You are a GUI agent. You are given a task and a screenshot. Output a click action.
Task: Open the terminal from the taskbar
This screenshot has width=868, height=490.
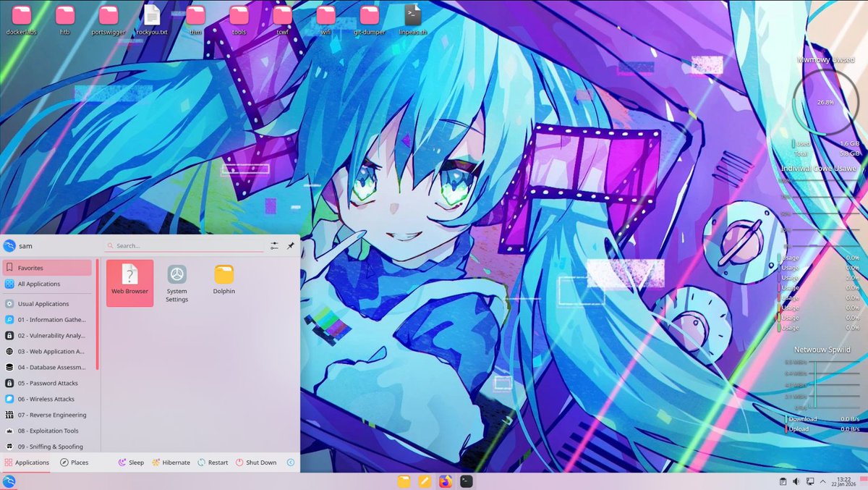click(x=467, y=481)
